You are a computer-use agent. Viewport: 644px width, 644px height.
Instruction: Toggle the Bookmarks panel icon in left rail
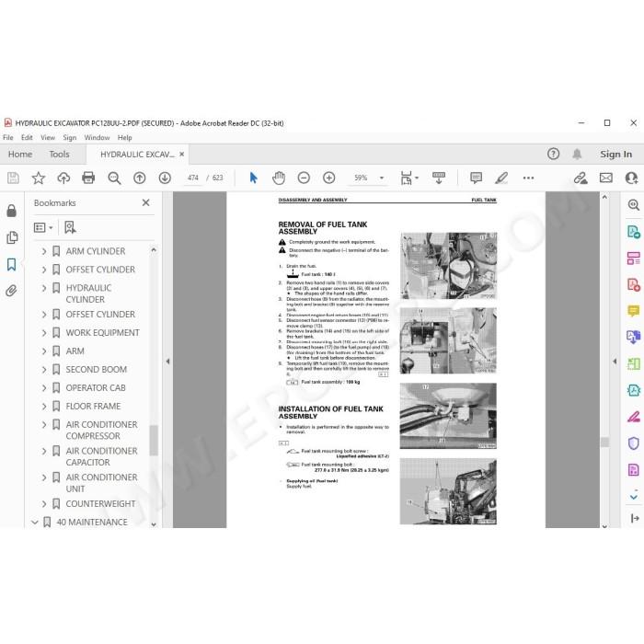[11, 265]
